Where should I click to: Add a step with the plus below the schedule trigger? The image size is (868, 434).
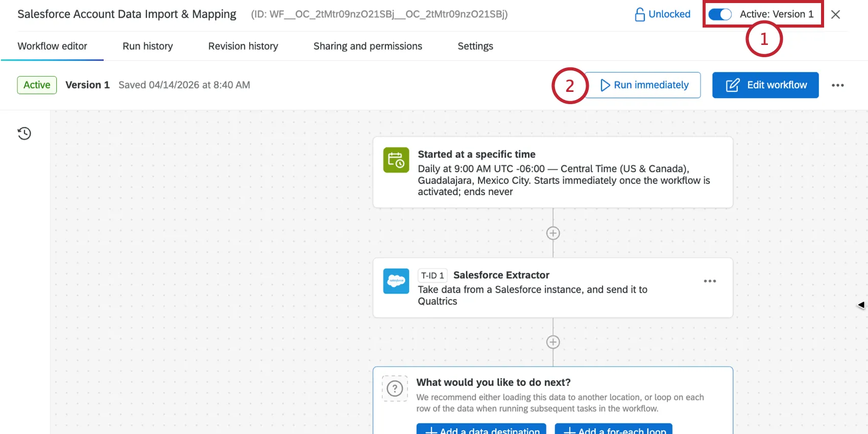pyautogui.click(x=553, y=233)
